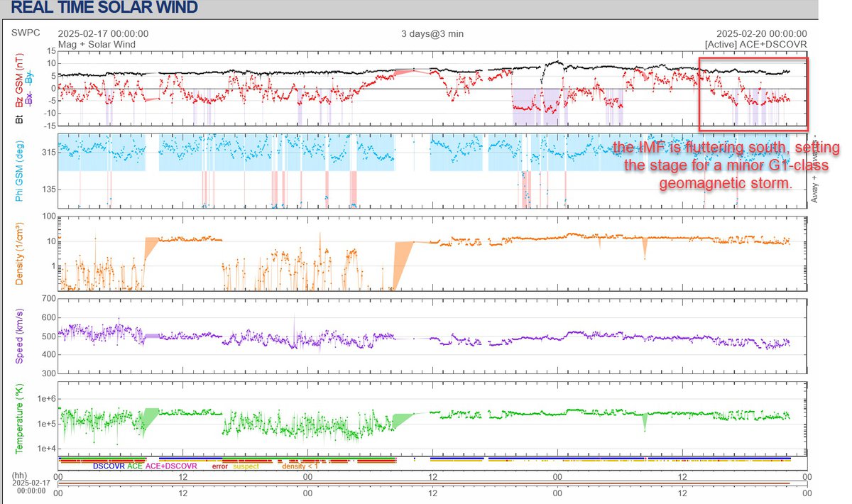852x504 pixels.
Task: Click the density < 1 legend label
Action: click(x=300, y=466)
